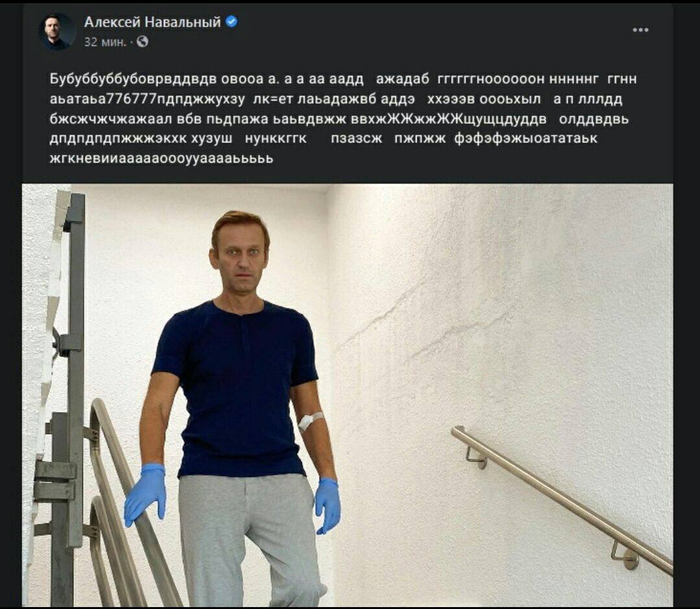The image size is (700, 609).
Task: Open the post author's profile avatar
Action: pos(56,31)
